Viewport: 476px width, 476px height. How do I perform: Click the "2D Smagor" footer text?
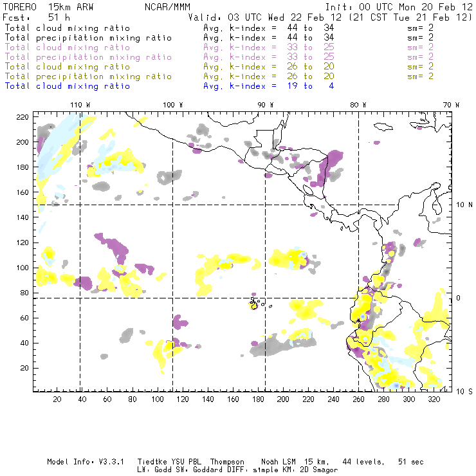coord(319,470)
